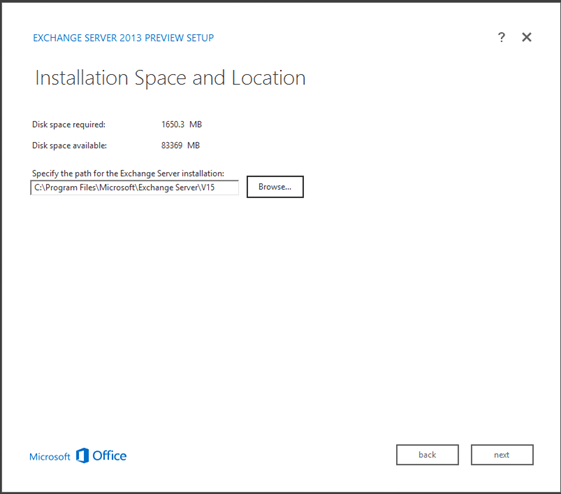
Task: Click the Disk space available label
Action: (x=69, y=146)
